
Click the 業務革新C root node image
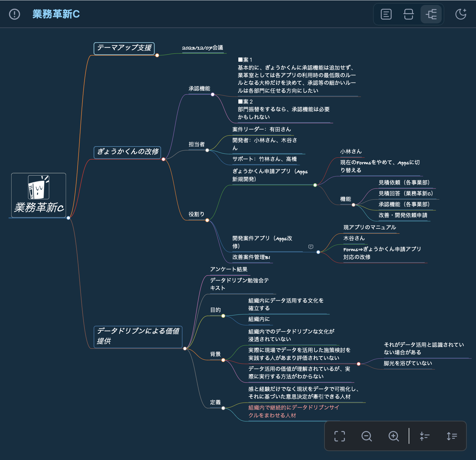[x=39, y=187]
